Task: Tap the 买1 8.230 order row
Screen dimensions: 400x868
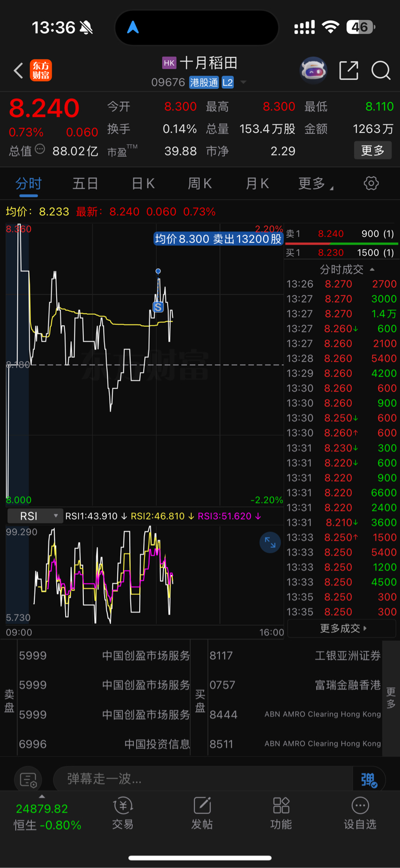Action: [x=341, y=253]
